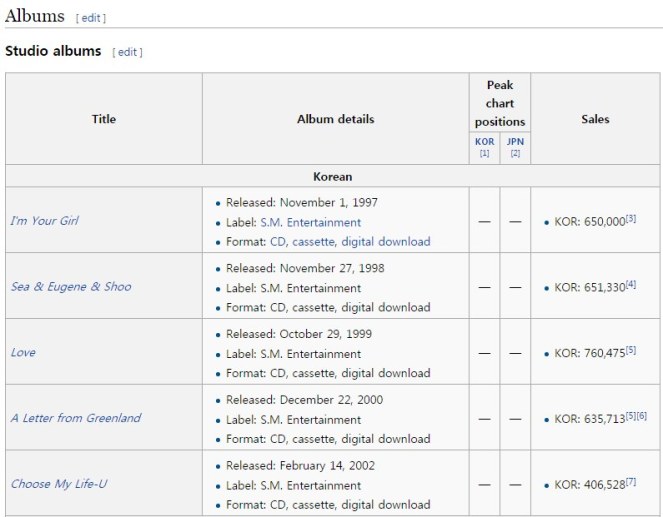Click the Korean section header row
The height and width of the screenshot is (517, 663).
(332, 177)
